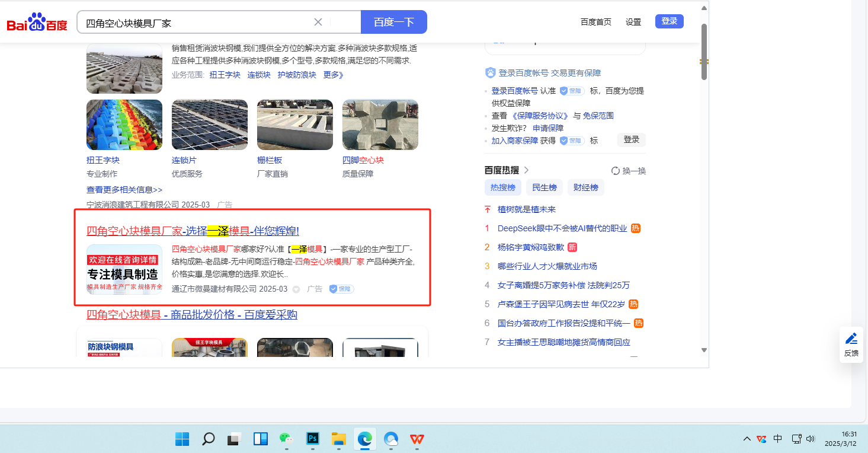This screenshot has height=453, width=868.
Task: Expand the dropdown arrow beside 通辽市微曼建材有限公司 2025-03
Action: point(296,289)
